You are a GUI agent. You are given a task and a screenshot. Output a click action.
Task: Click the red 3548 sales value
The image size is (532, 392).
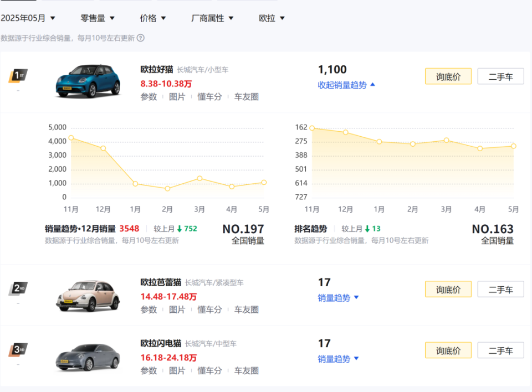click(x=129, y=229)
